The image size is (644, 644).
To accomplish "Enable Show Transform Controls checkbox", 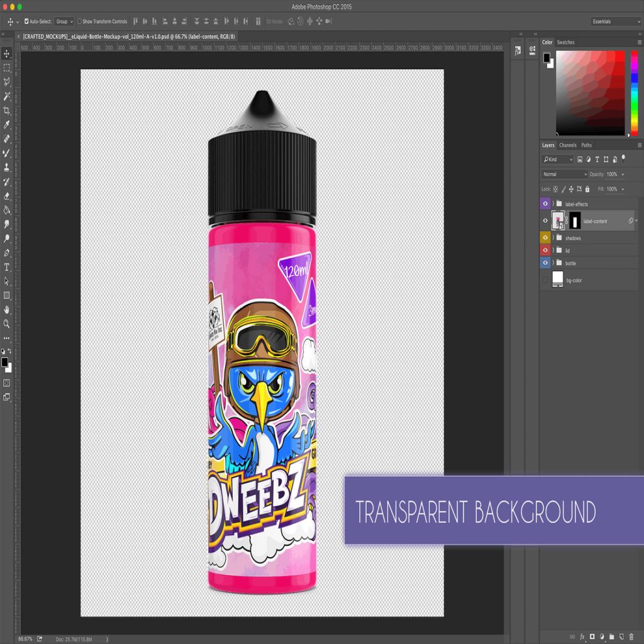I will pyautogui.click(x=80, y=21).
